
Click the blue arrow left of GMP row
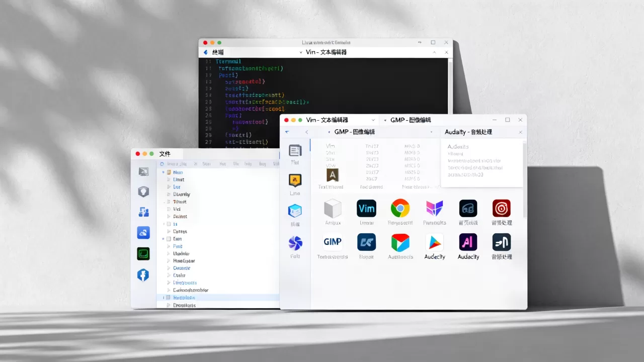point(287,132)
